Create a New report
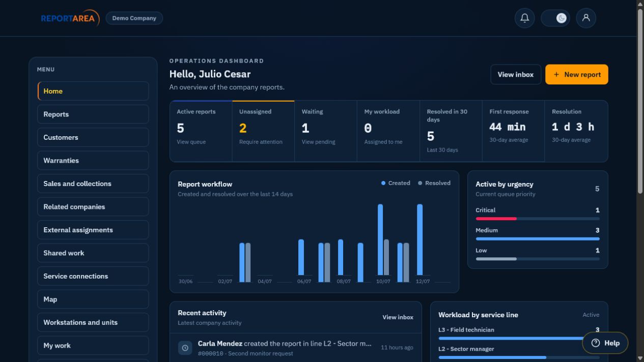644x362 pixels. [x=577, y=74]
